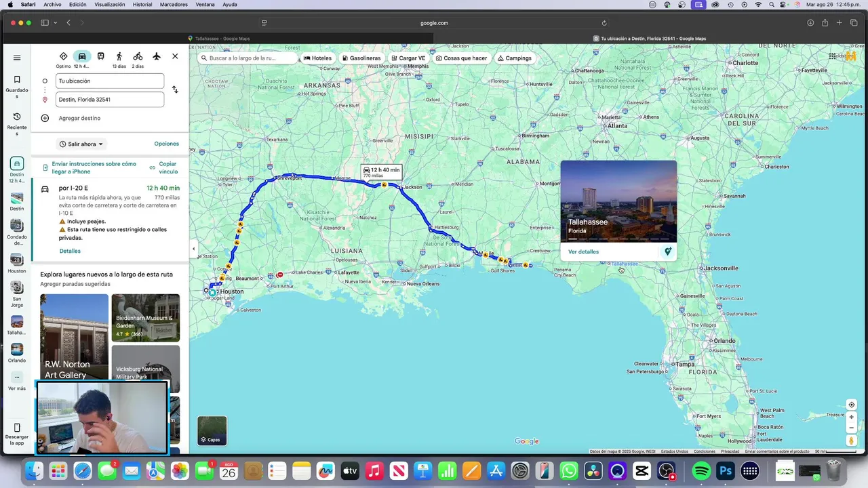868x488 pixels.
Task: Show Safari tab overview icon
Action: click(854, 23)
